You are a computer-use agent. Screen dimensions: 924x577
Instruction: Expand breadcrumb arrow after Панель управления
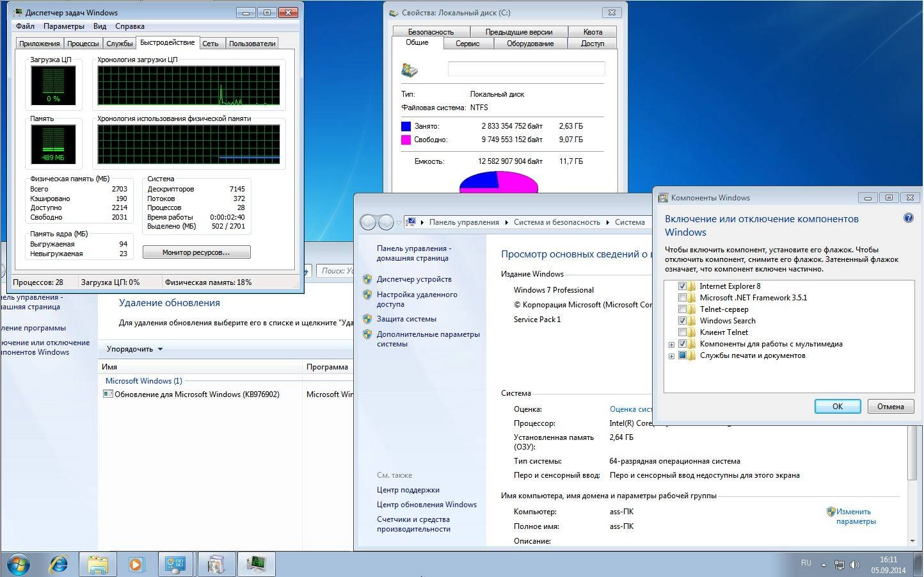[x=506, y=222]
